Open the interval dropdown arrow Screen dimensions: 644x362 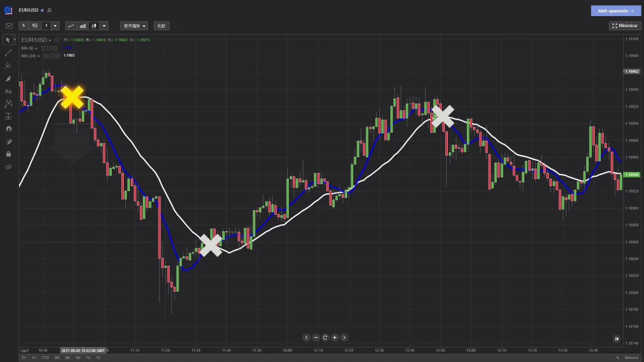tap(55, 26)
